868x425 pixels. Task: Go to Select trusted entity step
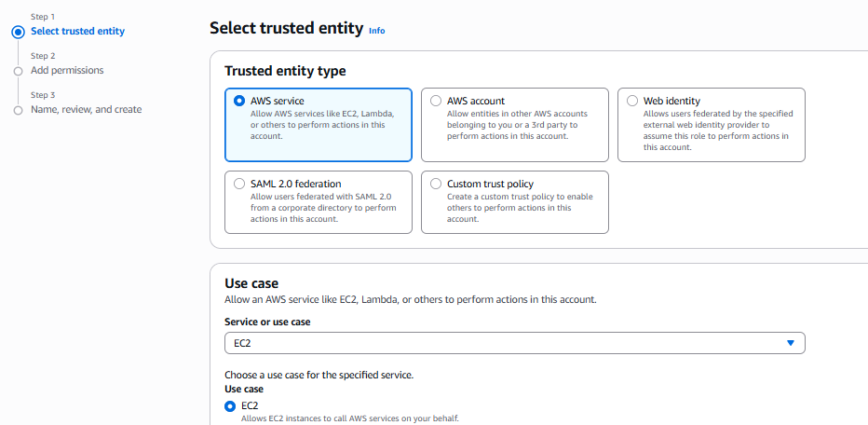point(77,31)
